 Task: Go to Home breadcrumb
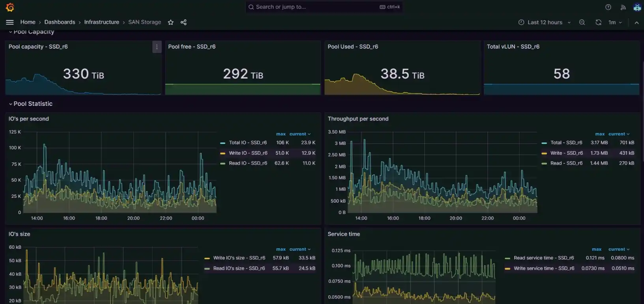(28, 22)
